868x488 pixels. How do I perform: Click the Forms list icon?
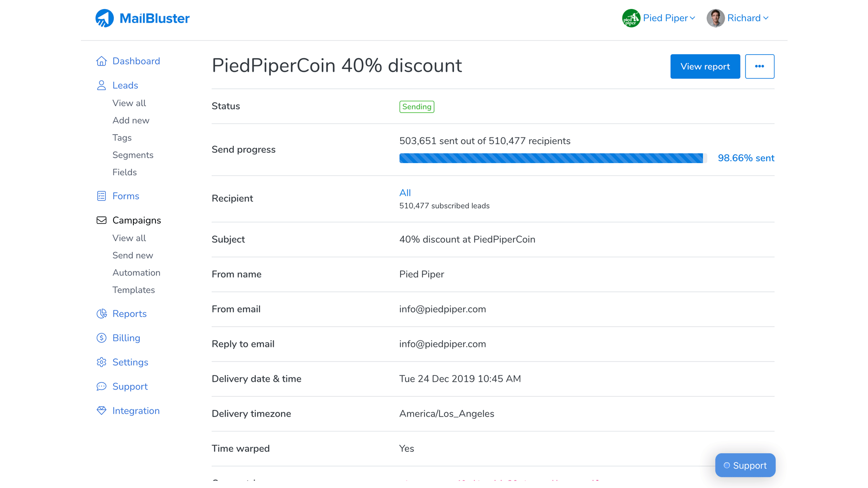point(101,196)
